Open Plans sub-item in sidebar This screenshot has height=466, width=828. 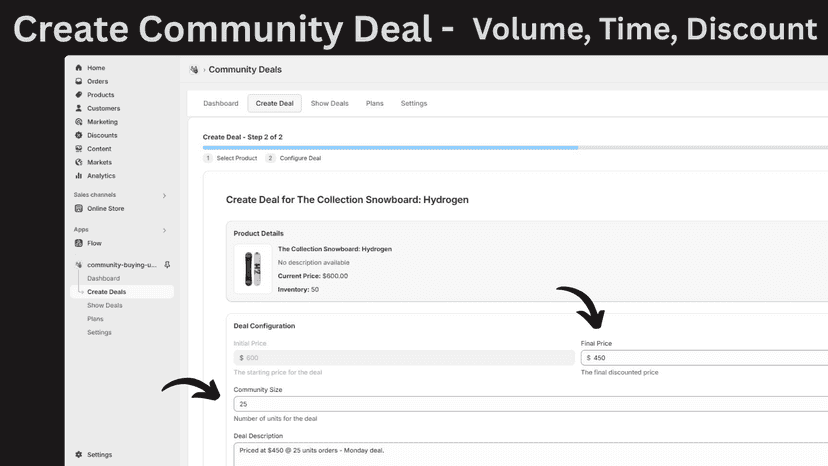click(x=95, y=319)
